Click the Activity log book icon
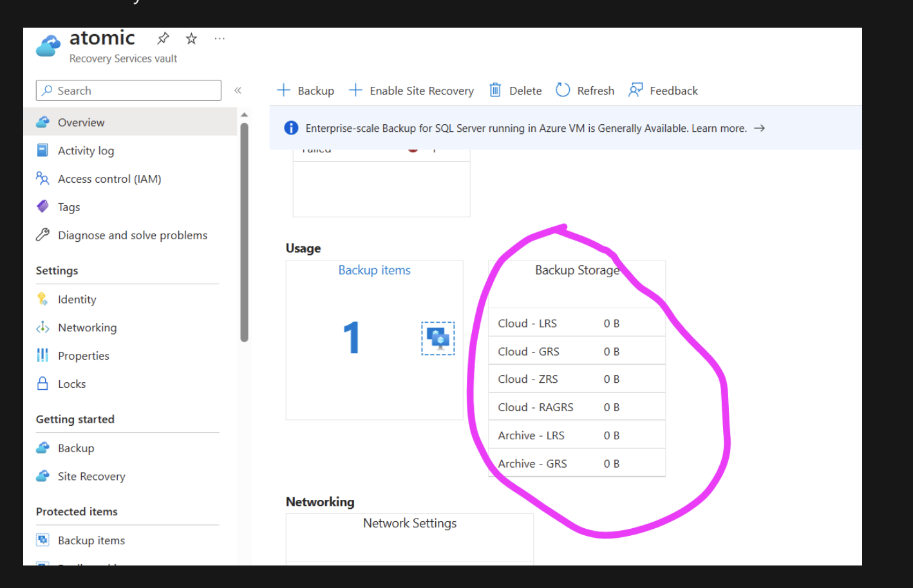913x588 pixels. pyautogui.click(x=42, y=151)
